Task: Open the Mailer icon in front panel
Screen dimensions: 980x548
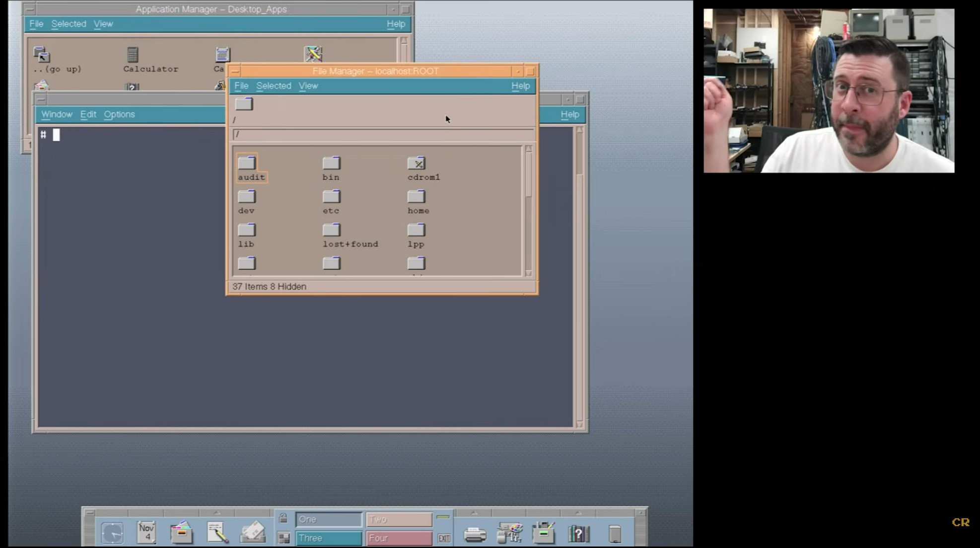Action: (x=253, y=533)
